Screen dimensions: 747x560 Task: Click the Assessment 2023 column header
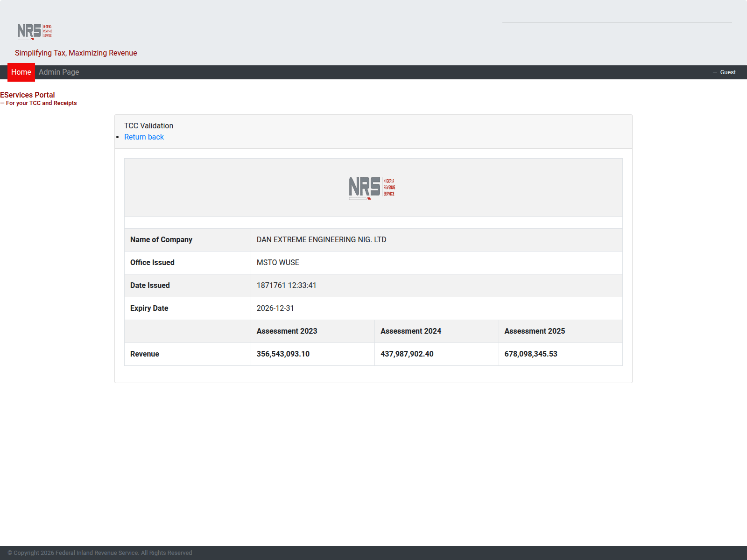[x=287, y=331]
